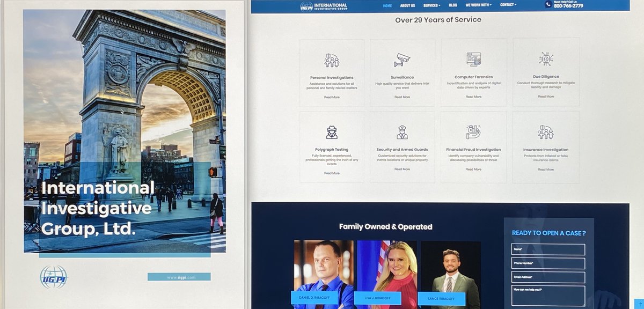Image resolution: width=644 pixels, height=309 pixels.
Task: Click the Polygraph Testing card title
Action: click(x=332, y=150)
